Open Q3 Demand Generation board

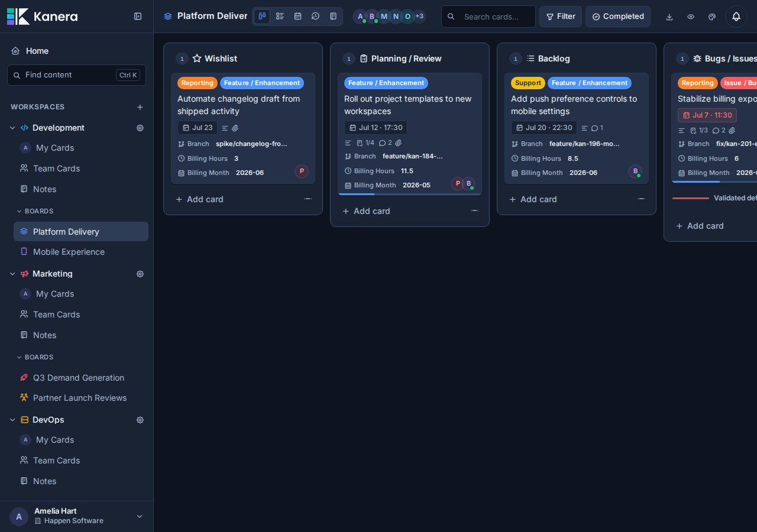tap(81, 378)
